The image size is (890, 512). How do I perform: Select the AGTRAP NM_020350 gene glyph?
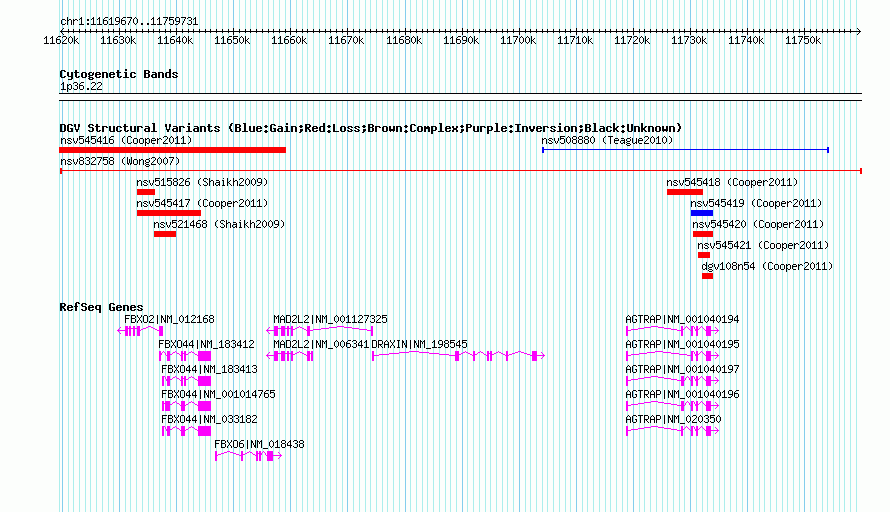point(673,431)
